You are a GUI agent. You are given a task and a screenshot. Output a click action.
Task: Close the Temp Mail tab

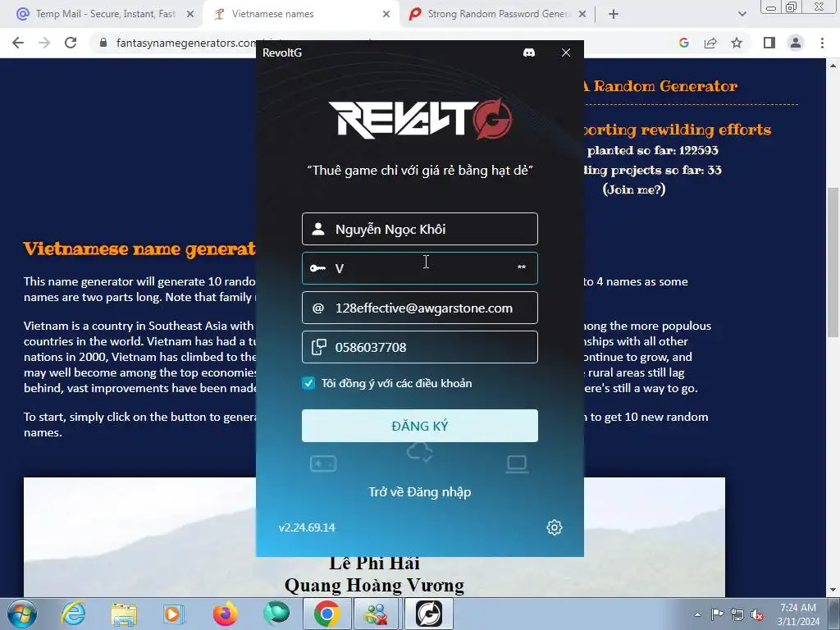coord(190,14)
